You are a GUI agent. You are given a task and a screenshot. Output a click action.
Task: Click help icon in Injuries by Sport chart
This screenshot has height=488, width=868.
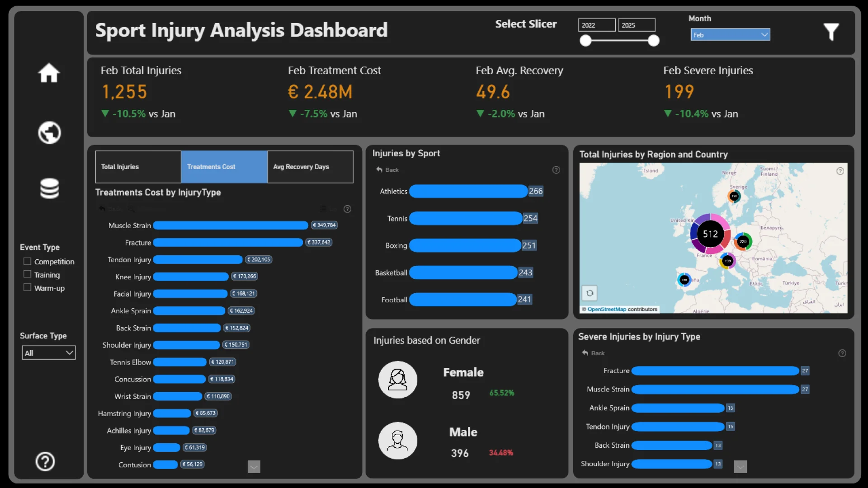tap(556, 170)
